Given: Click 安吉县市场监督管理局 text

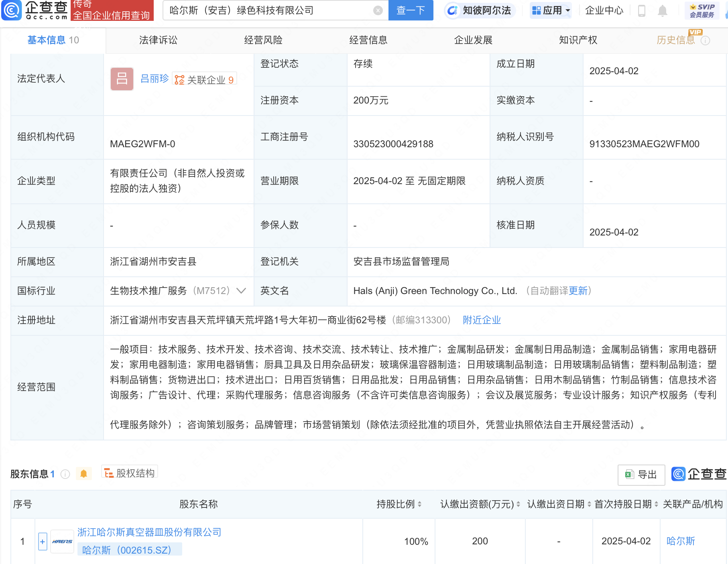Looking at the screenshot, I should [x=401, y=262].
